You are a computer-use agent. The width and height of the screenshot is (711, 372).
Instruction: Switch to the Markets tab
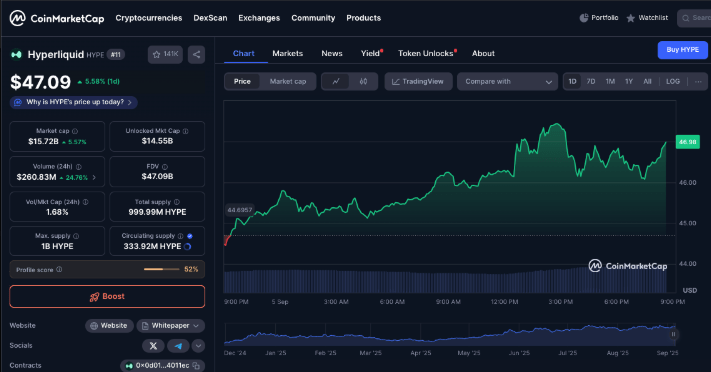pyautogui.click(x=287, y=54)
